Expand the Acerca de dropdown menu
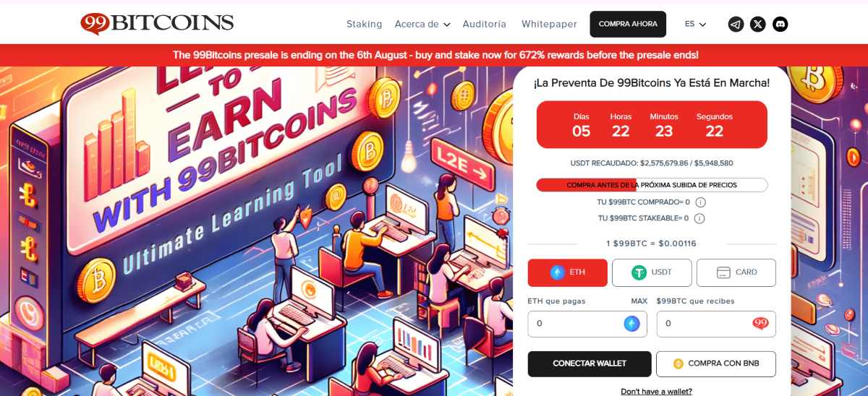This screenshot has height=396, width=868. pos(422,24)
